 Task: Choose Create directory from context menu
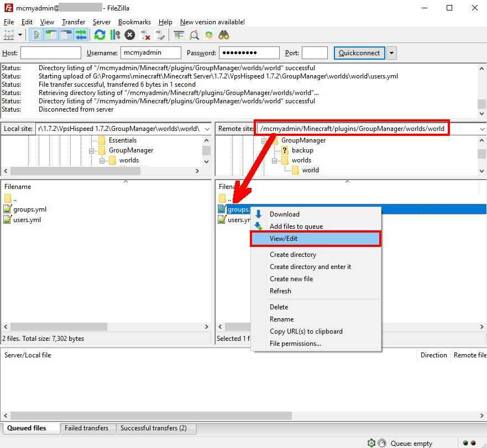(x=316, y=255)
